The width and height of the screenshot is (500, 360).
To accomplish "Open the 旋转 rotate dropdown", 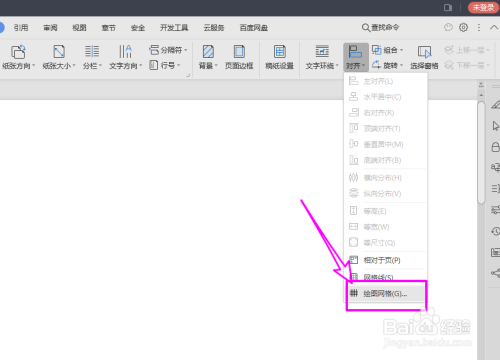I will [x=387, y=65].
